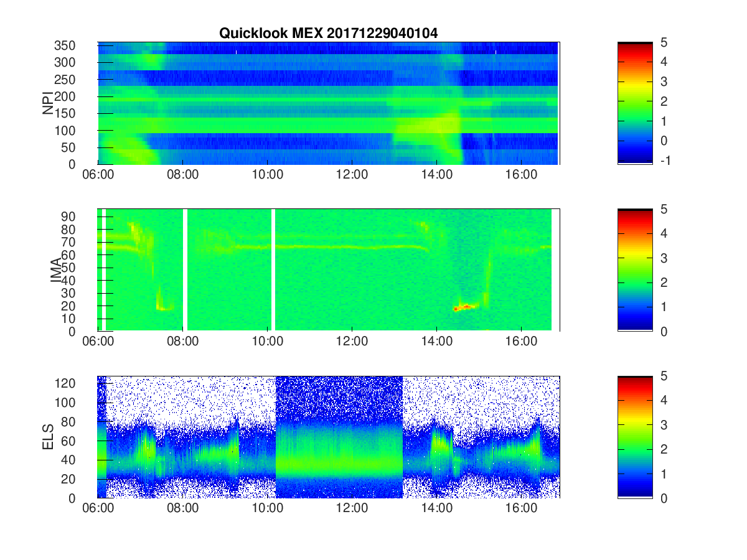747x560 pixels.
Task: Click the 5 label on the ELS colorbar
Action: [664, 376]
